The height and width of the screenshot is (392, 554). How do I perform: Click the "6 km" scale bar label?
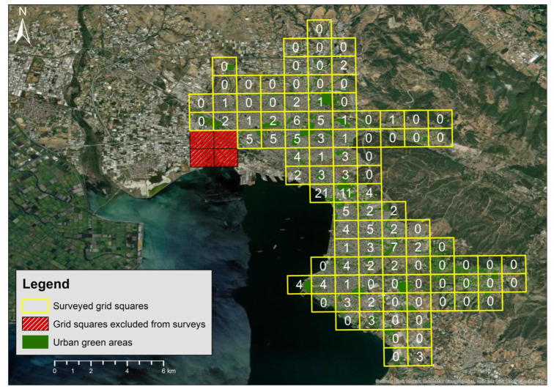(x=169, y=371)
